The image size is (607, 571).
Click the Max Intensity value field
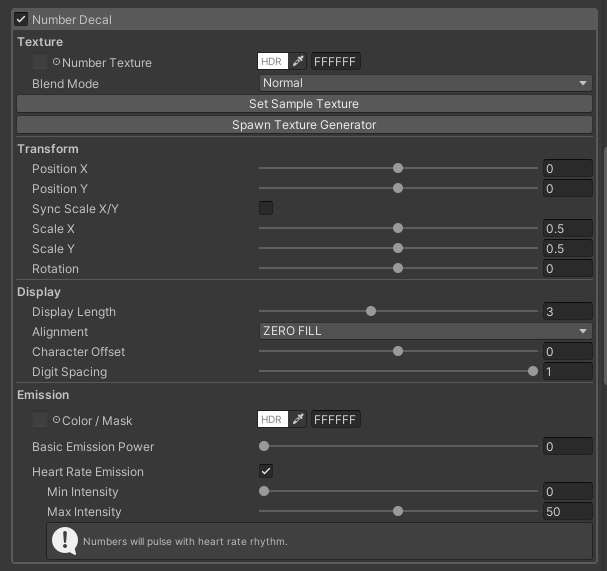[567, 511]
